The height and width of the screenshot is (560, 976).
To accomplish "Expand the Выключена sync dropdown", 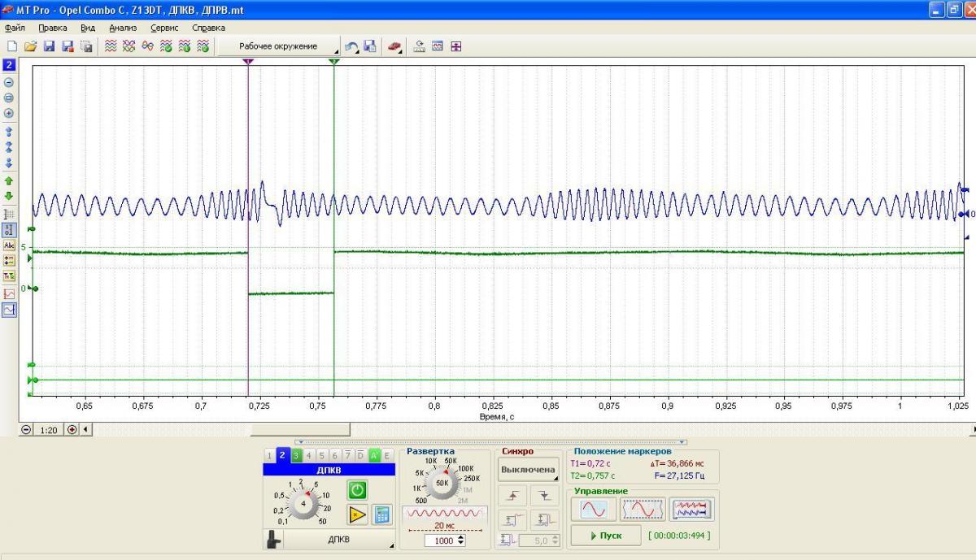I will click(528, 470).
